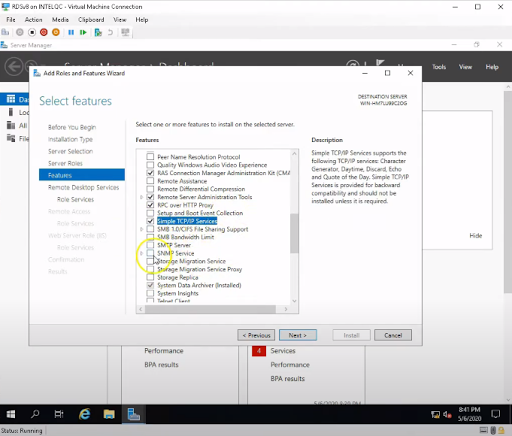Open Dashboard icon in Server Manager sidebar
The height and width of the screenshot is (436, 512).
pos(11,99)
